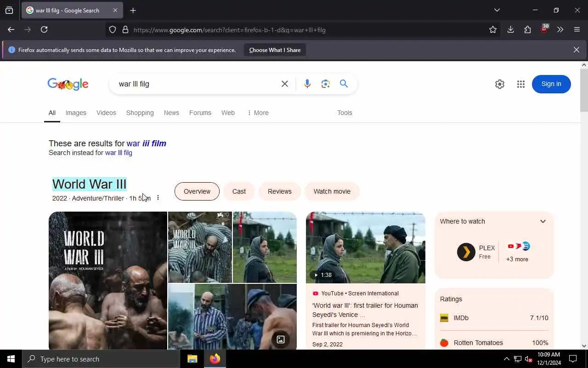Click the more images gallery icon
Image resolution: width=588 pixels, height=368 pixels.
pos(281,340)
